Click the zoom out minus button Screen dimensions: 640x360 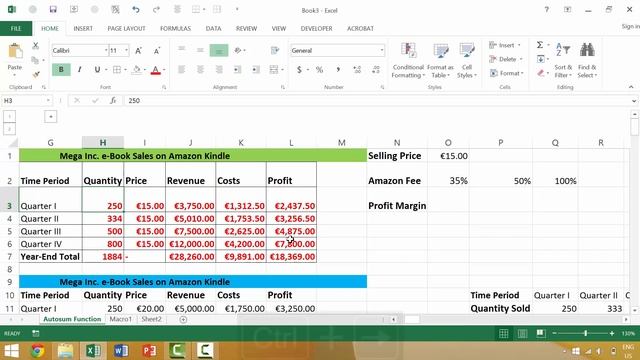tap(554, 333)
